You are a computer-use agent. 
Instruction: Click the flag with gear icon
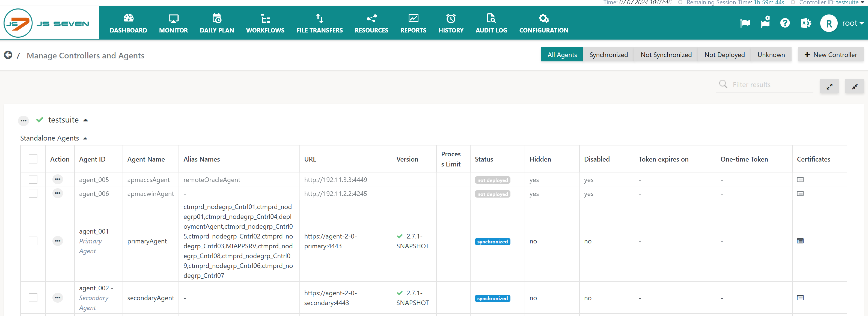pyautogui.click(x=765, y=22)
